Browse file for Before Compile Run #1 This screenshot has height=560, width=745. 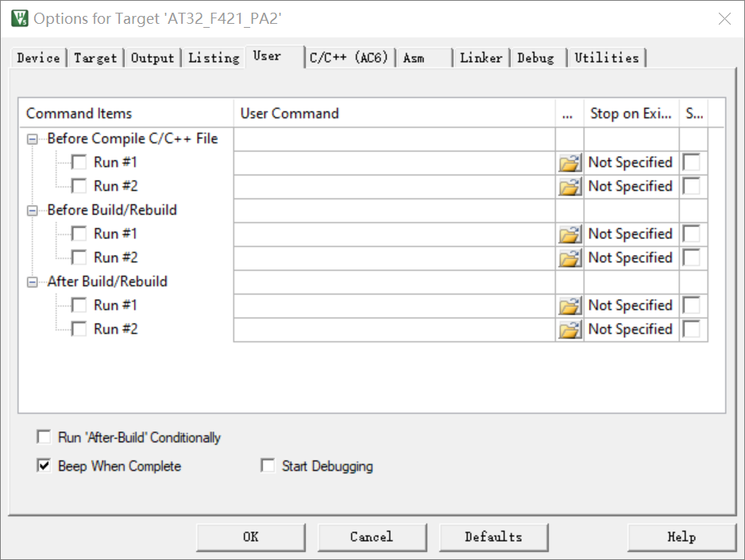[x=569, y=163]
